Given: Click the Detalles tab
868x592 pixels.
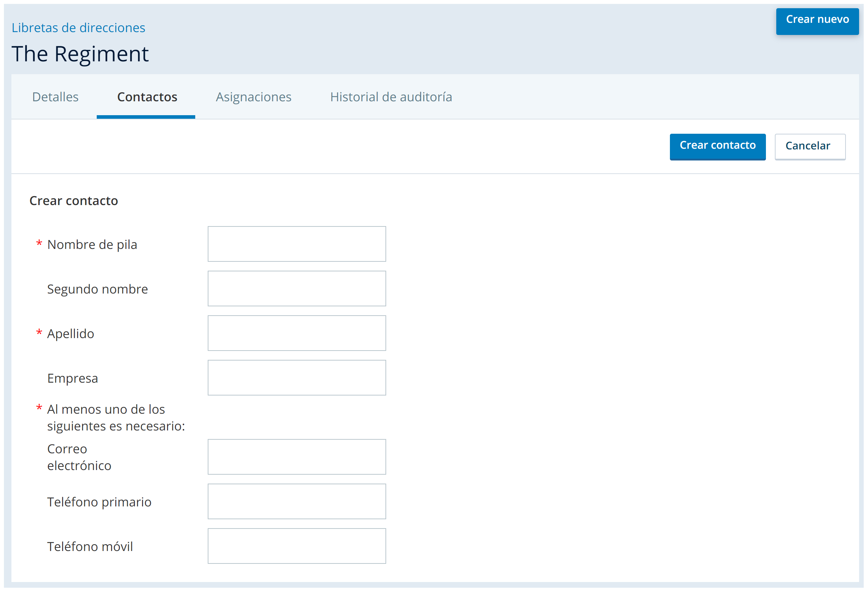Looking at the screenshot, I should (x=55, y=96).
